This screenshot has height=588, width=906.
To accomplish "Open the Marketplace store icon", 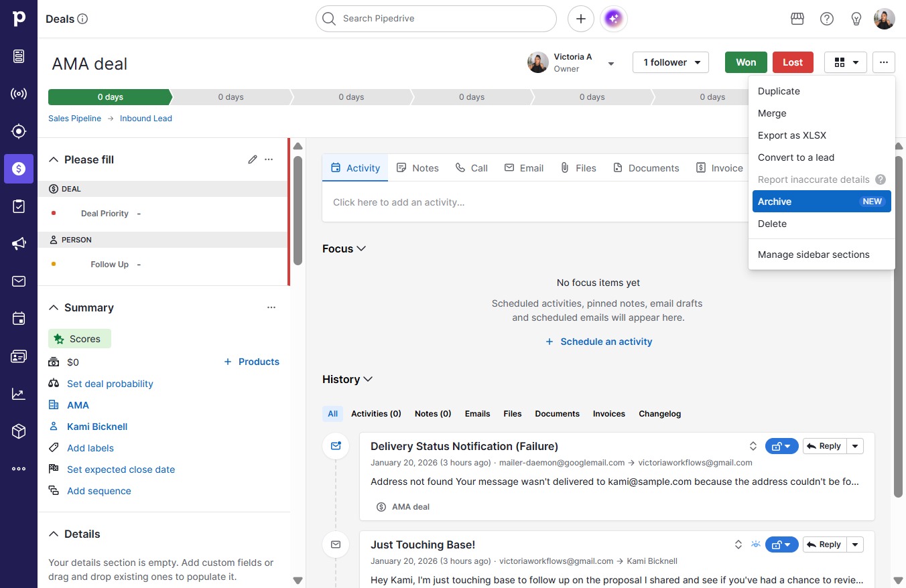I will point(797,19).
